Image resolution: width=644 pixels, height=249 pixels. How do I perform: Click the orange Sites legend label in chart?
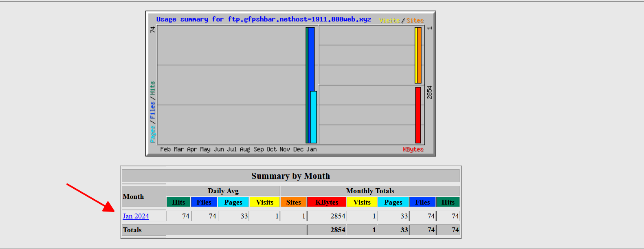[415, 20]
